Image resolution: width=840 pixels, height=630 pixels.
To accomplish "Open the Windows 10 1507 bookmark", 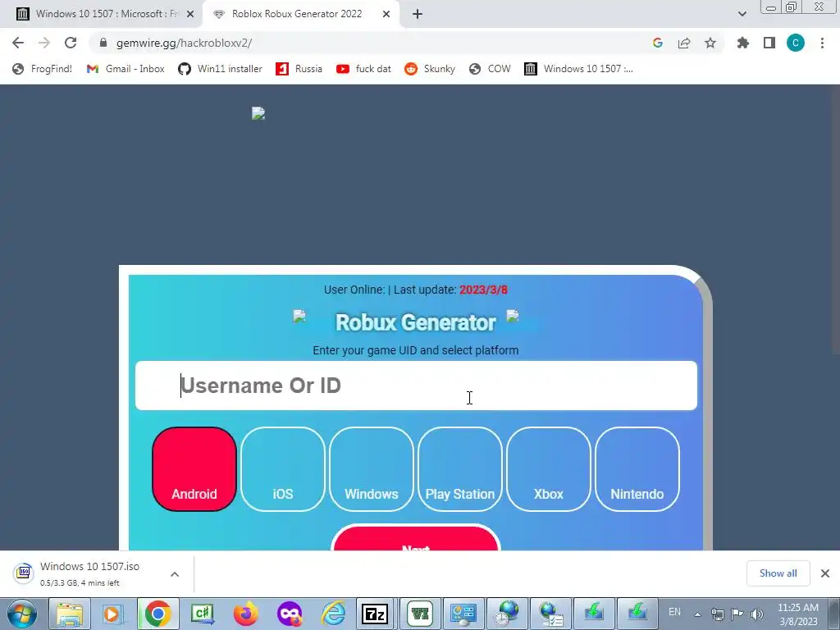I will [578, 69].
